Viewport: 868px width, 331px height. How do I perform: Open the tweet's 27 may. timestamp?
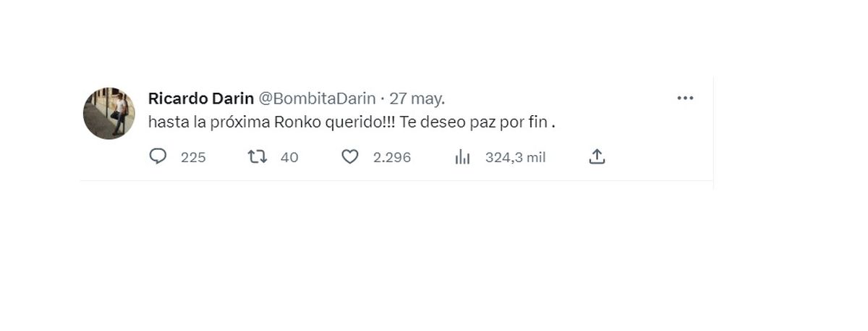(x=417, y=99)
